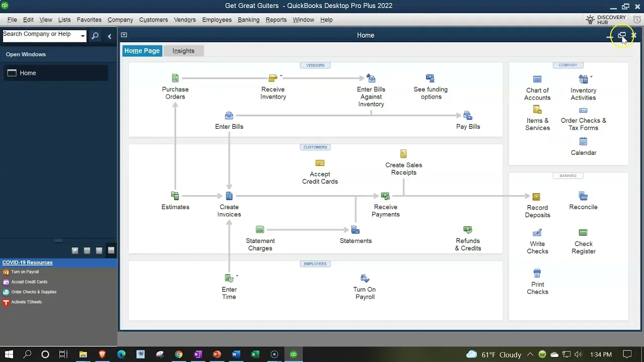Expand the Receive Inventory dropdown arrow
The height and width of the screenshot is (362, 644).
point(281,76)
